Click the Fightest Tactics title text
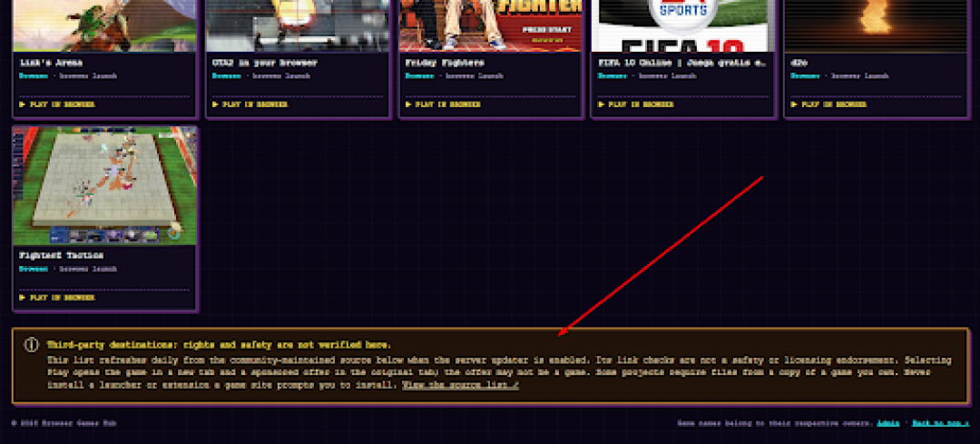This screenshot has width=980, height=444. 60,256
